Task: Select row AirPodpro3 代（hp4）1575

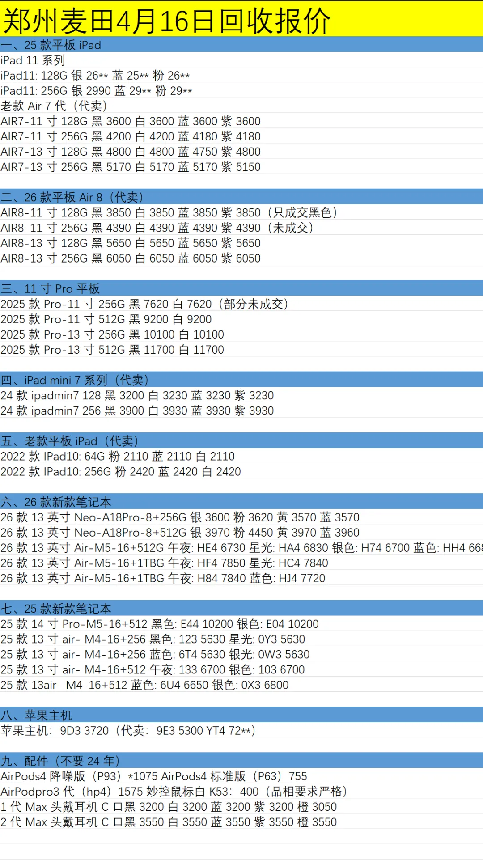Action: [x=241, y=790]
